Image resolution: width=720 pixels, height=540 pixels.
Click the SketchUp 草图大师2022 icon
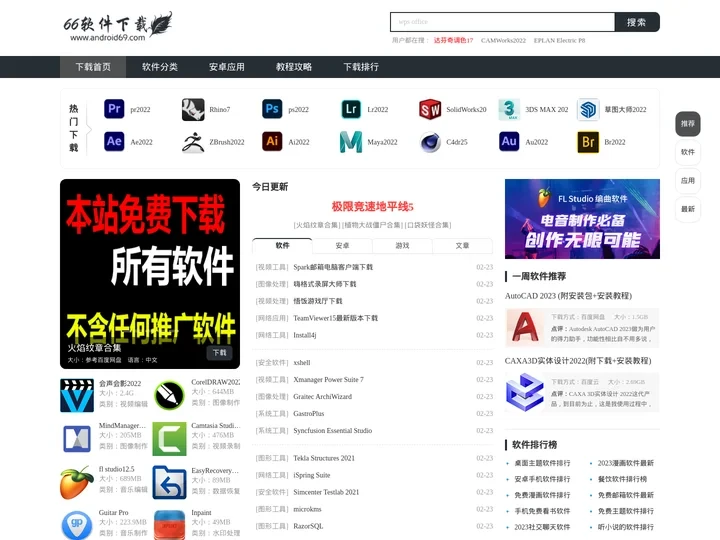click(588, 109)
